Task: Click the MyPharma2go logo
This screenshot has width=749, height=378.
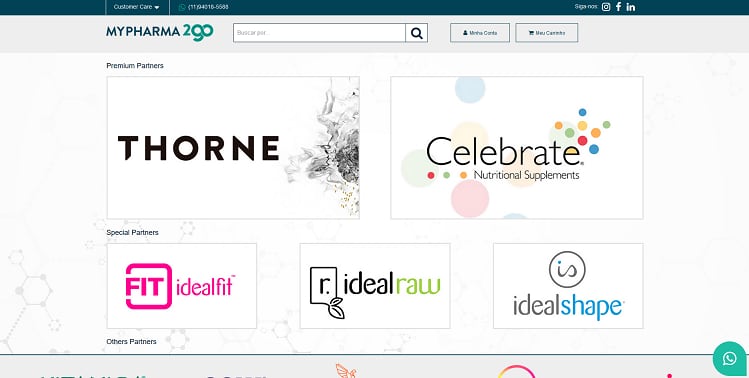Action: (160, 32)
